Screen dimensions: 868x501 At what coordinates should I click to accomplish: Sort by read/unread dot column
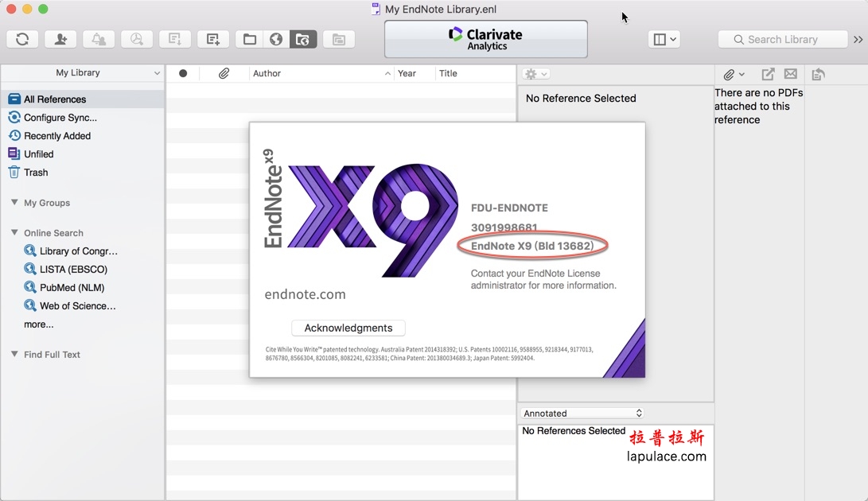pos(183,73)
